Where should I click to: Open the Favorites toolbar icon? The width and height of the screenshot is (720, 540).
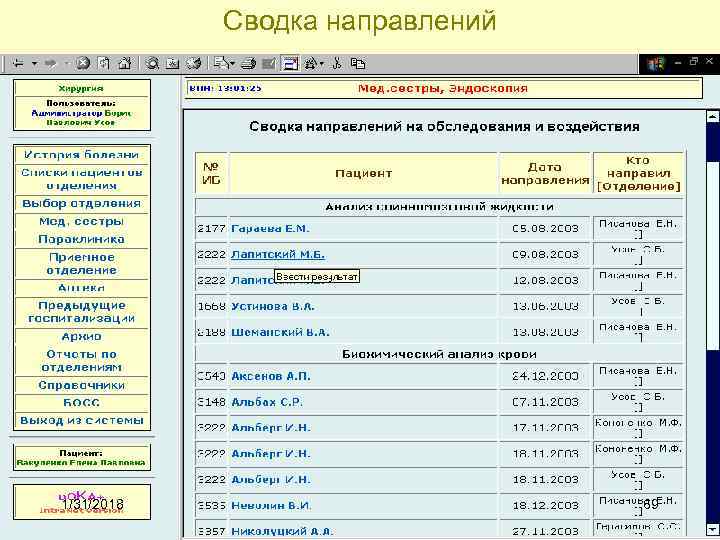pos(173,63)
